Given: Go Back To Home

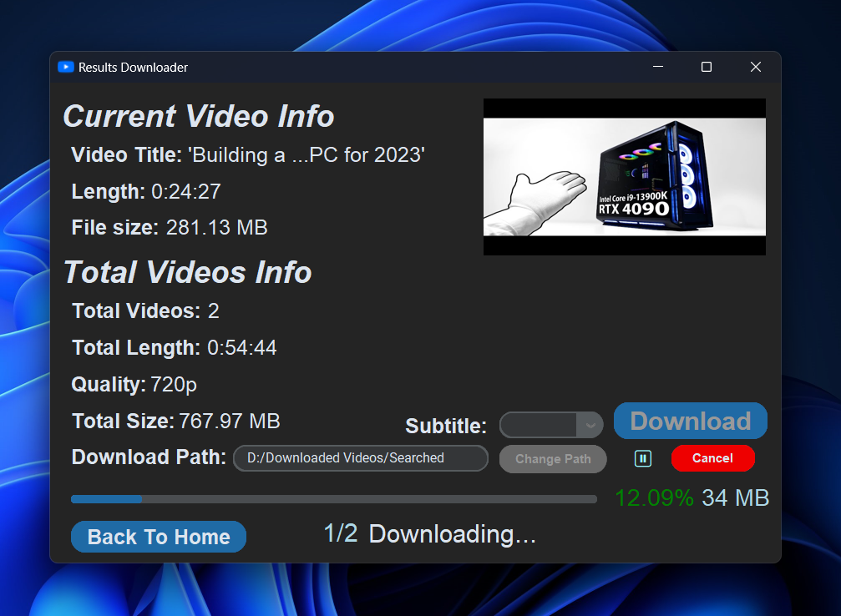Looking at the screenshot, I should click(x=159, y=537).
